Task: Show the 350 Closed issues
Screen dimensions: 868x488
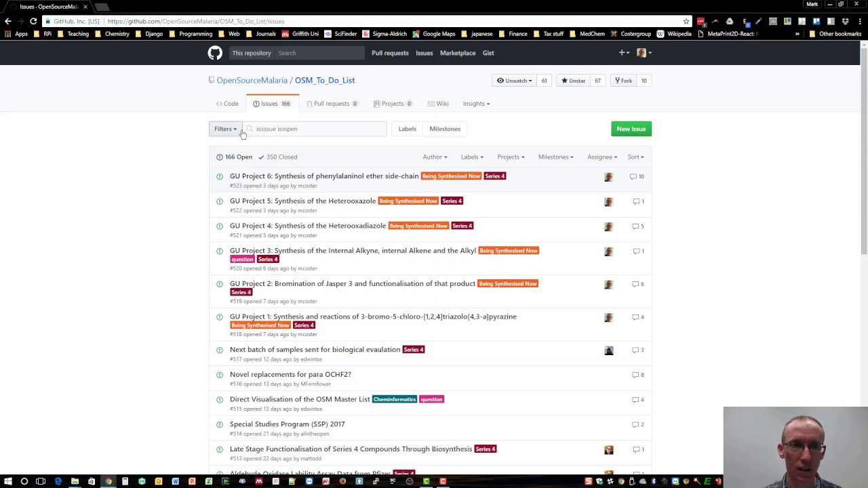Action: (277, 157)
